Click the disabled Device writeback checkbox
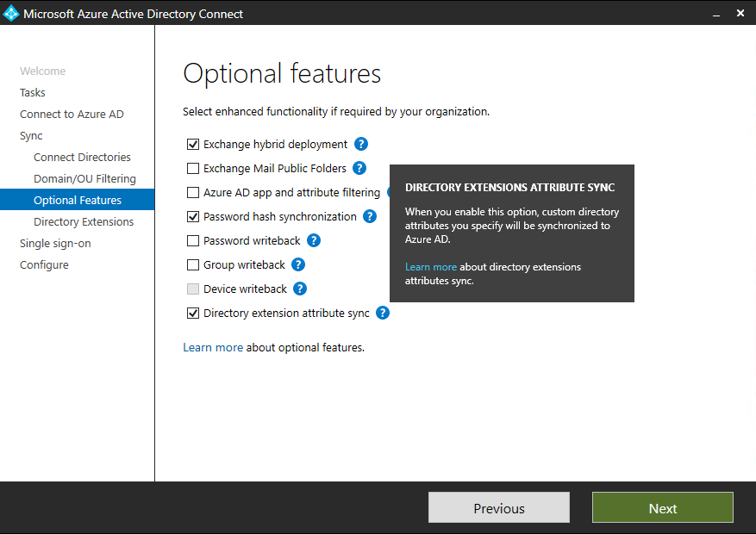Viewport: 756px width, 534px height. pos(193,289)
